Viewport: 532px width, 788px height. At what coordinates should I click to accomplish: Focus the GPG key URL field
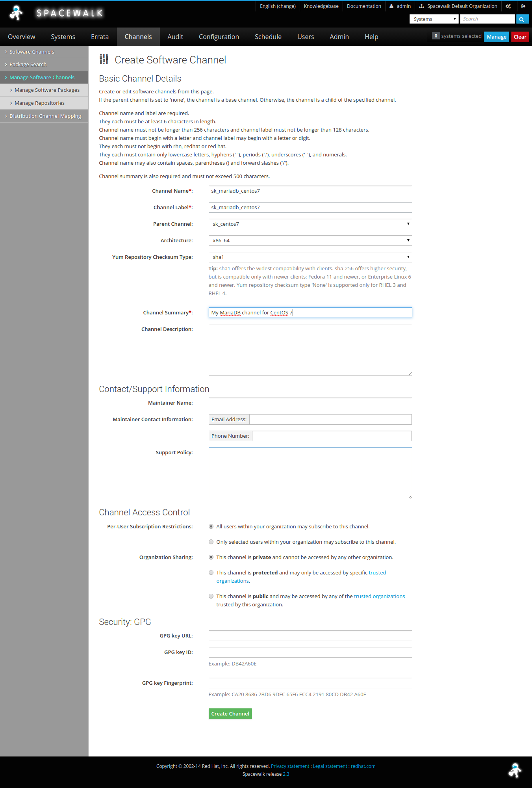(x=310, y=636)
